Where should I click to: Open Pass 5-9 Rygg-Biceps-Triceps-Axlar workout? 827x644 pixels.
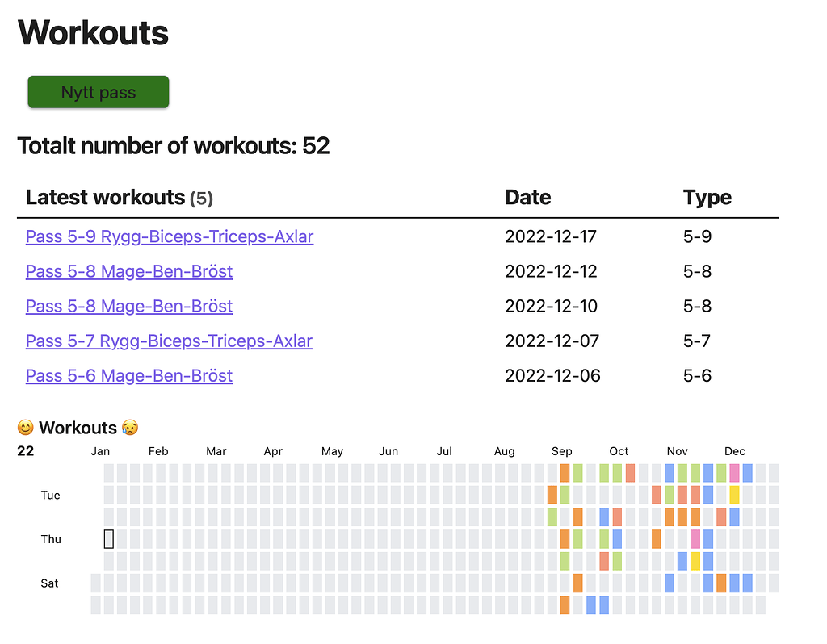click(x=169, y=236)
